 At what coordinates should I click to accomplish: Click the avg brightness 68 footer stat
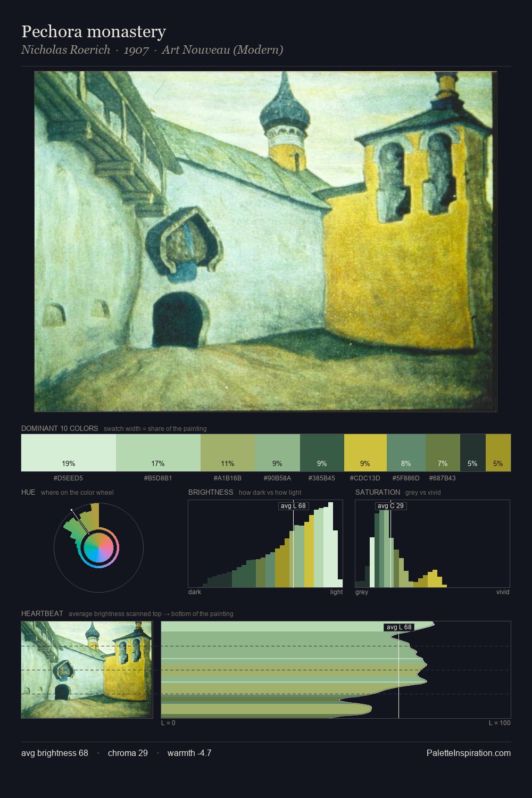pos(55,753)
